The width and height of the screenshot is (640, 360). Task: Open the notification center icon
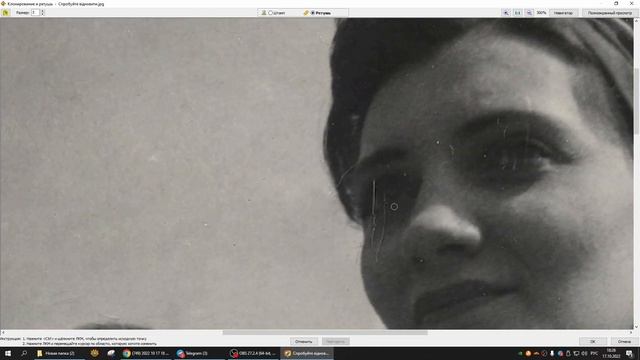[629, 353]
